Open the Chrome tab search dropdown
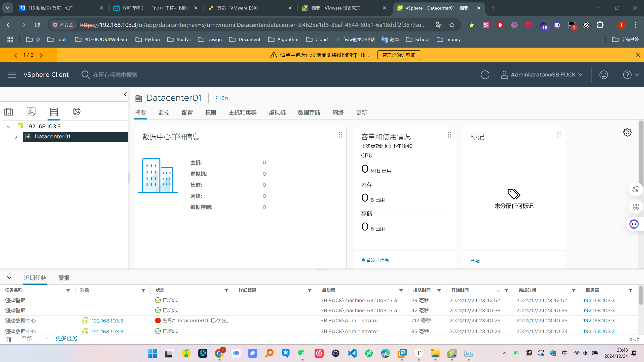This screenshot has width=644, height=362. coord(8,8)
